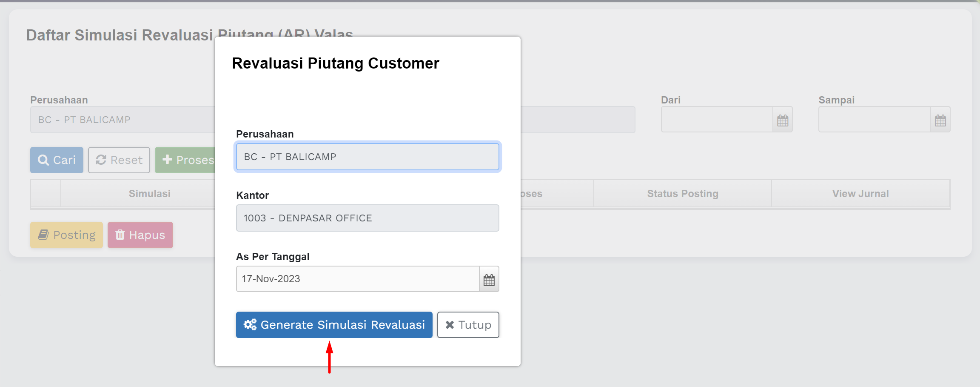Click the View Jurnal column header
This screenshot has width=980, height=387.
click(860, 194)
